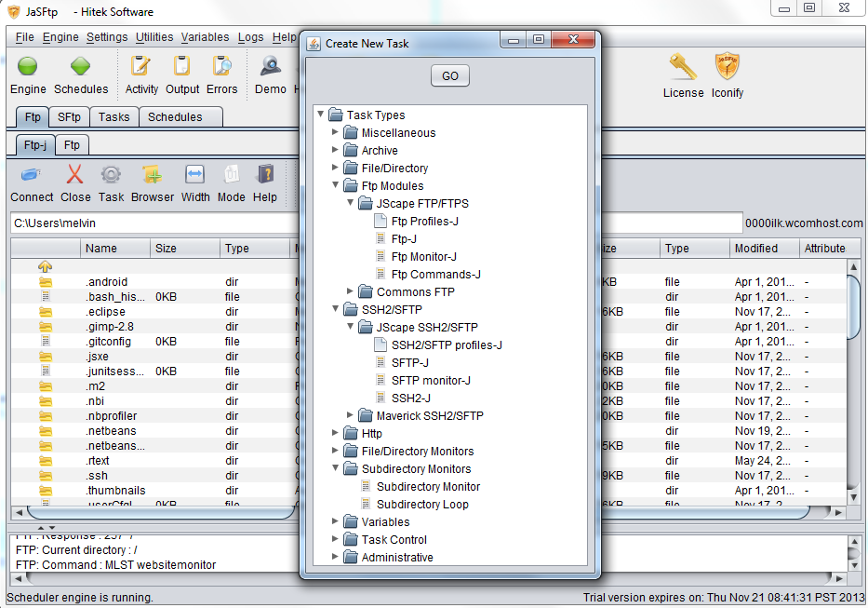The image size is (868, 608).
Task: Expand the Commons FTP node
Action: point(350,291)
